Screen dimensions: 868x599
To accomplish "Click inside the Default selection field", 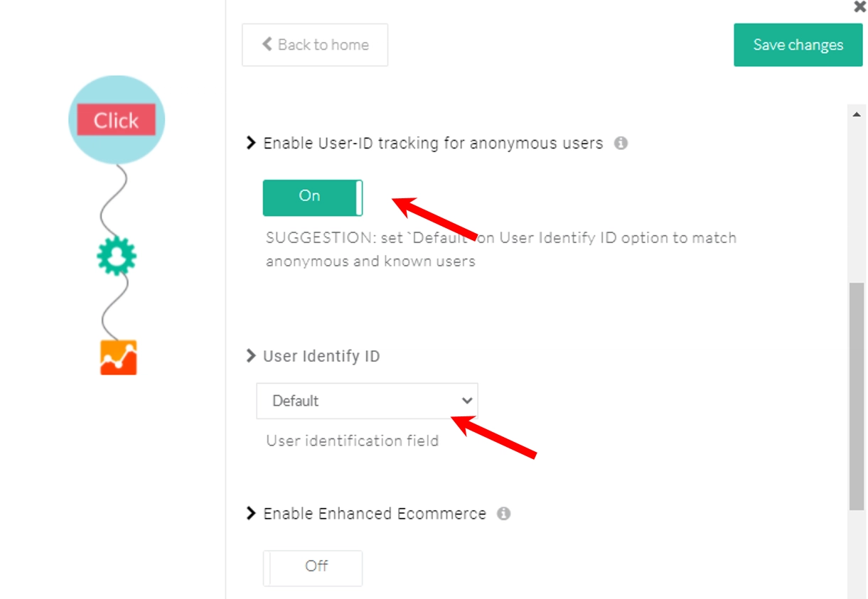I will click(x=341, y=401).
